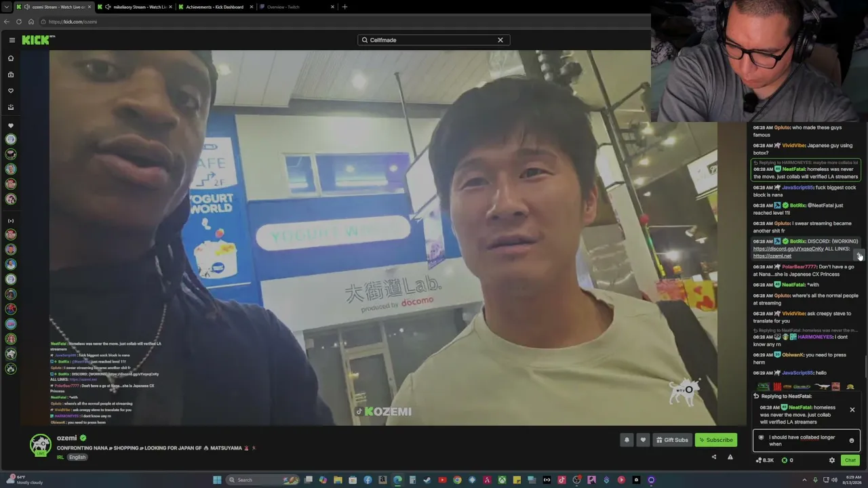The width and height of the screenshot is (868, 488).
Task: Expand the browser tab list dropdown
Action: point(6,7)
